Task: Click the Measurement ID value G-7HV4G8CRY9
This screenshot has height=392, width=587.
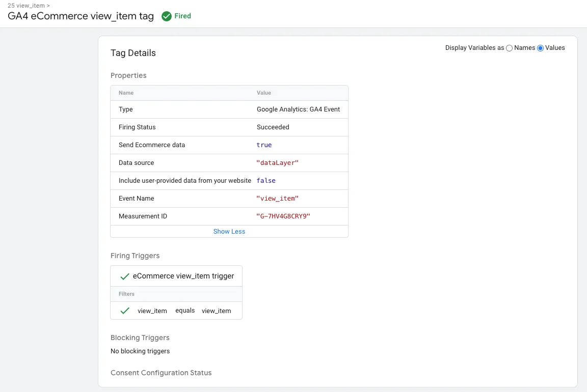Action: (283, 216)
